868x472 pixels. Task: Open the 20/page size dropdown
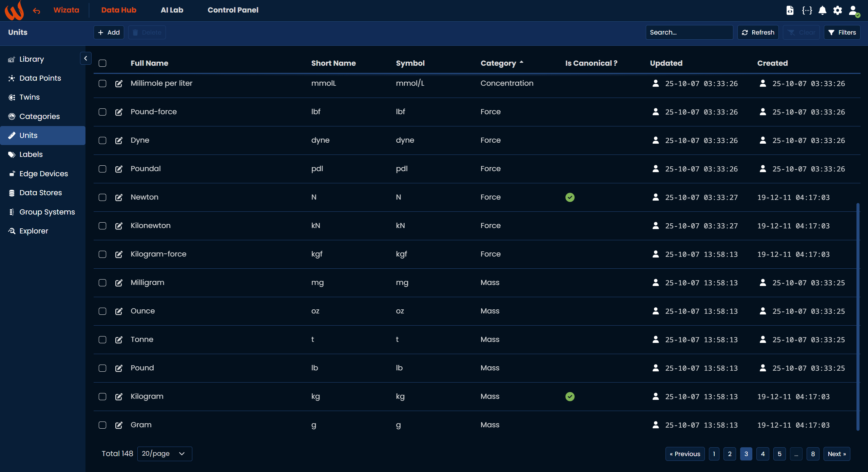pos(165,454)
